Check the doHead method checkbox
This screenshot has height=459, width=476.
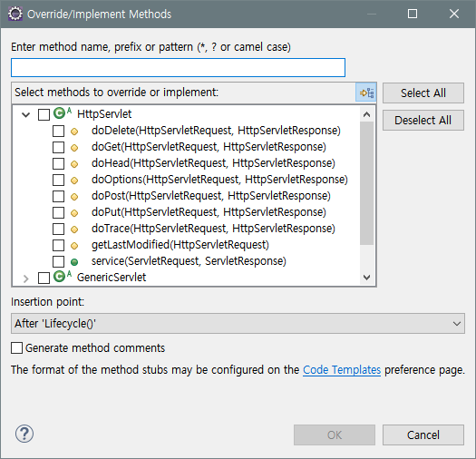[58, 163]
